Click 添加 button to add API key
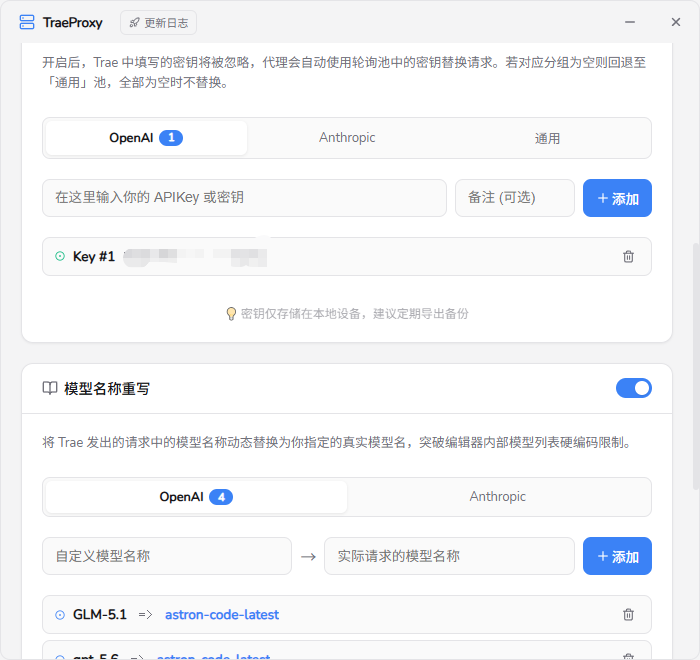 (617, 198)
